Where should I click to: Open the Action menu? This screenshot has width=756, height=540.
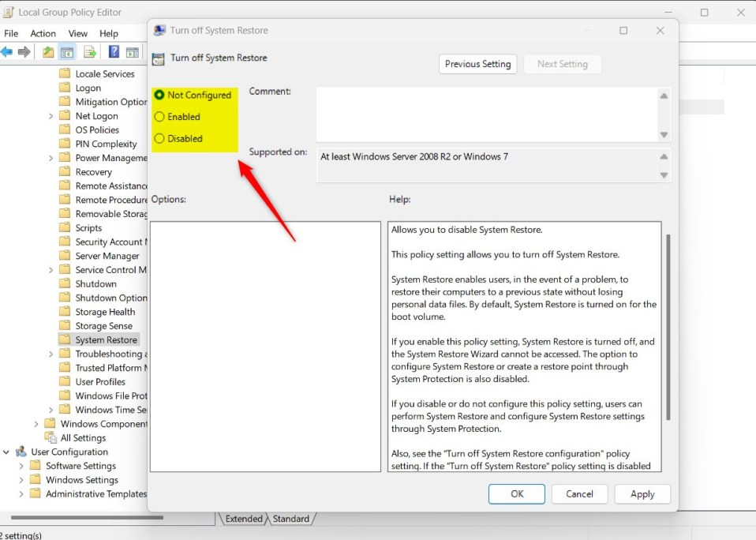coord(43,33)
